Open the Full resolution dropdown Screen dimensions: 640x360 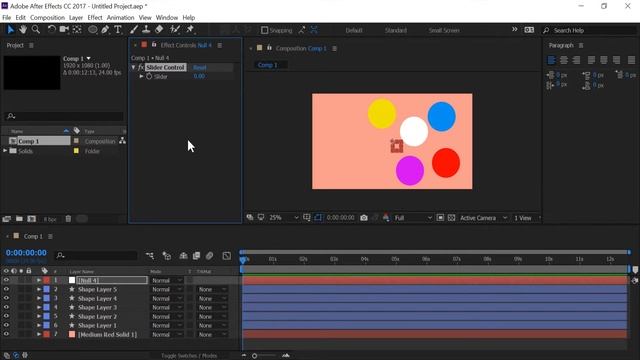(413, 218)
